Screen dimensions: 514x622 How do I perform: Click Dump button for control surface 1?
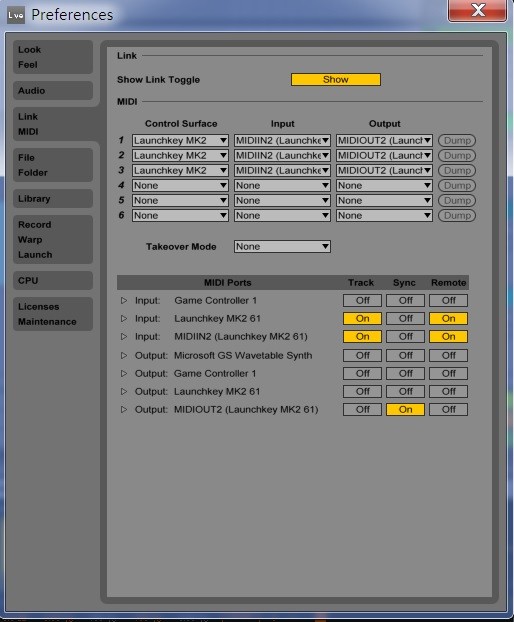click(x=457, y=140)
